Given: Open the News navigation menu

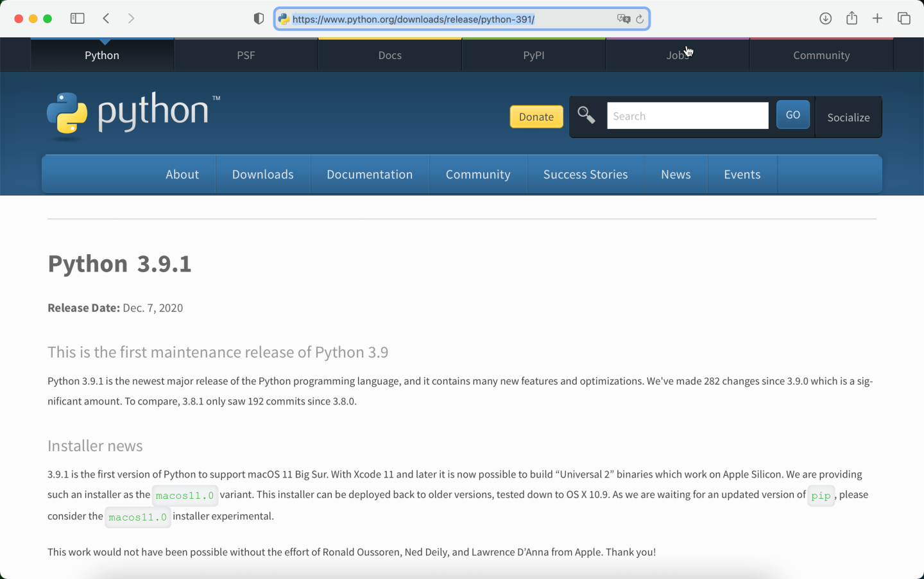Looking at the screenshot, I should tap(676, 175).
